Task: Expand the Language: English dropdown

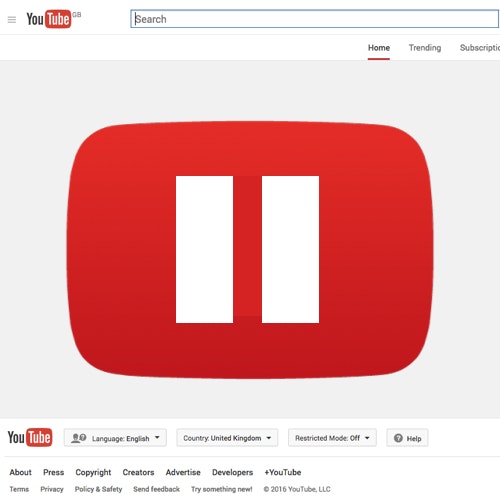Action: (x=115, y=438)
